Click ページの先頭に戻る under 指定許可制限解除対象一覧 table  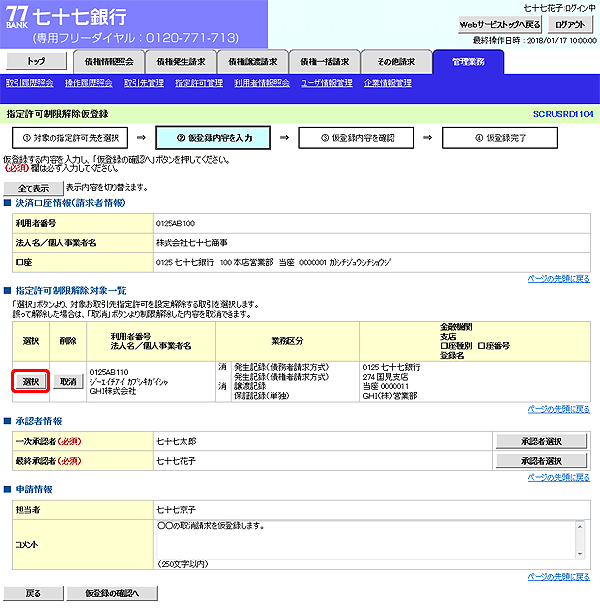click(559, 409)
